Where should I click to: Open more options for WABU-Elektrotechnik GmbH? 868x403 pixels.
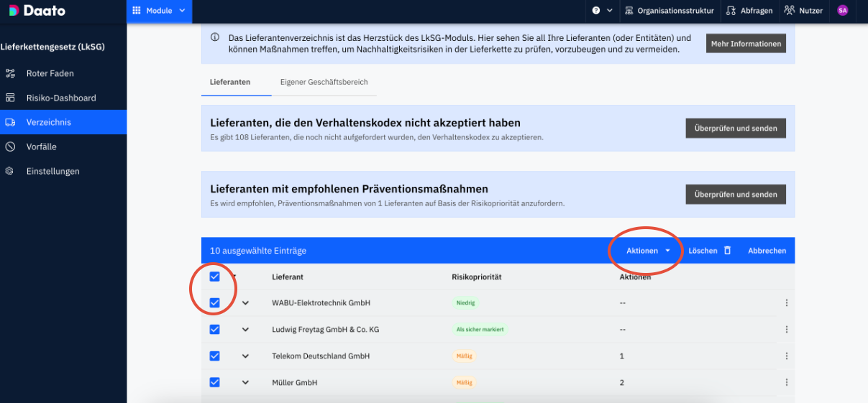pos(787,303)
